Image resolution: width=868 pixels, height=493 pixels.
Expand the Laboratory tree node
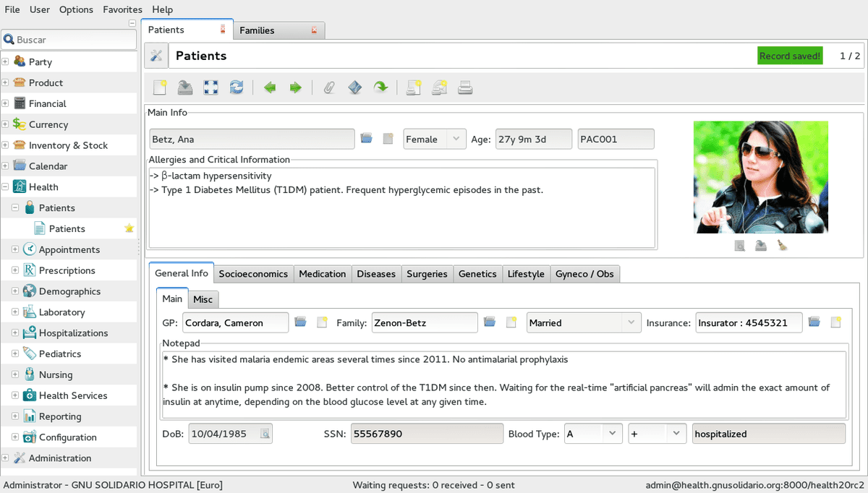click(15, 312)
